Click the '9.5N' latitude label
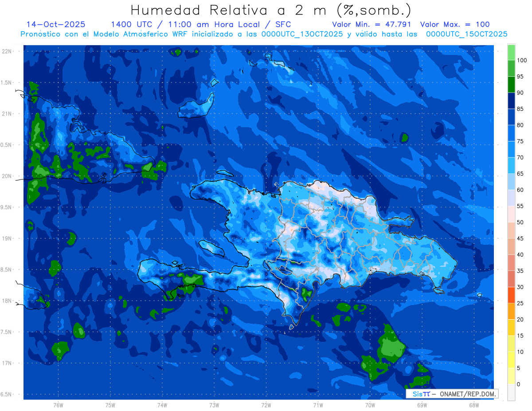Viewport: 532px width, 411px height. (7, 207)
